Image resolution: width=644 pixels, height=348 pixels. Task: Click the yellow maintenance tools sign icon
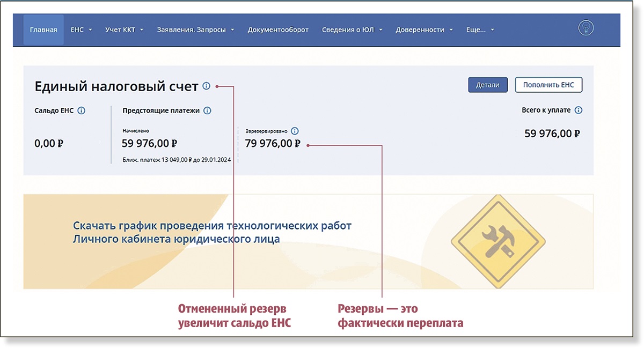(x=498, y=241)
